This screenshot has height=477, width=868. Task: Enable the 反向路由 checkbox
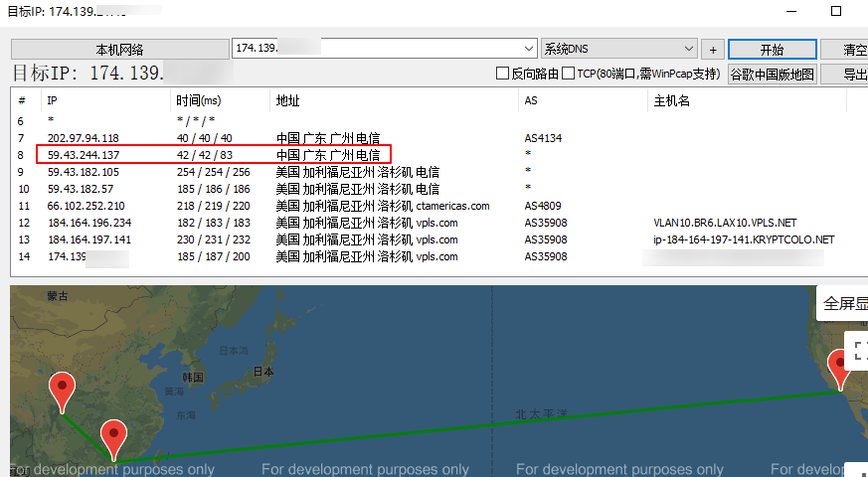pyautogui.click(x=503, y=74)
